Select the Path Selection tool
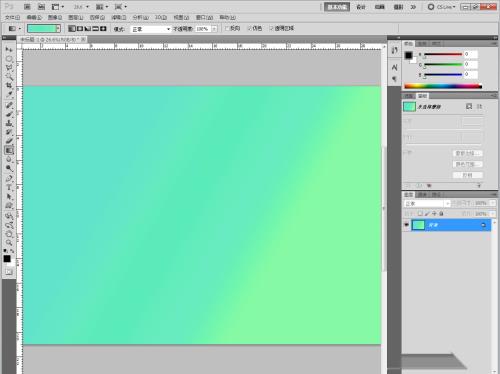This screenshot has height=374, width=500. click(9, 197)
